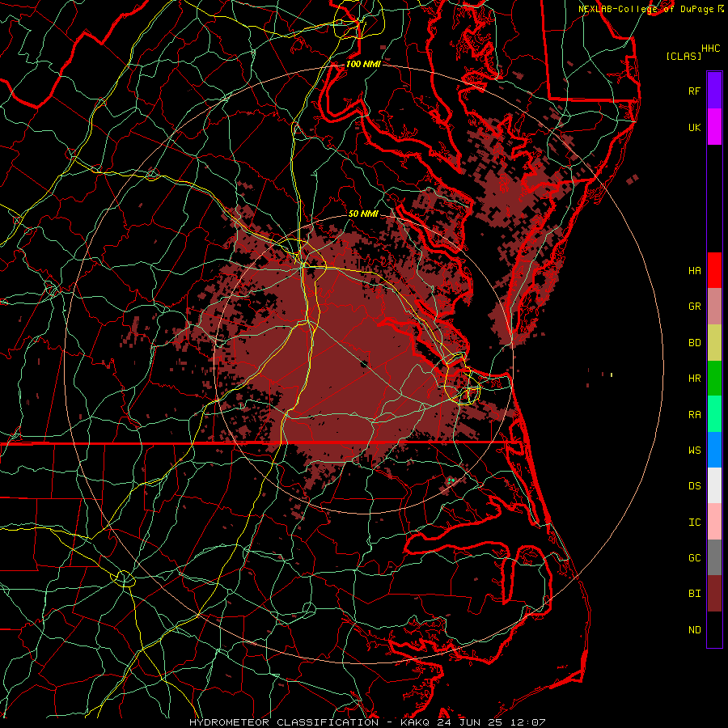Click the HA red legend swatch
This screenshot has width=728, height=728.
[x=714, y=270]
